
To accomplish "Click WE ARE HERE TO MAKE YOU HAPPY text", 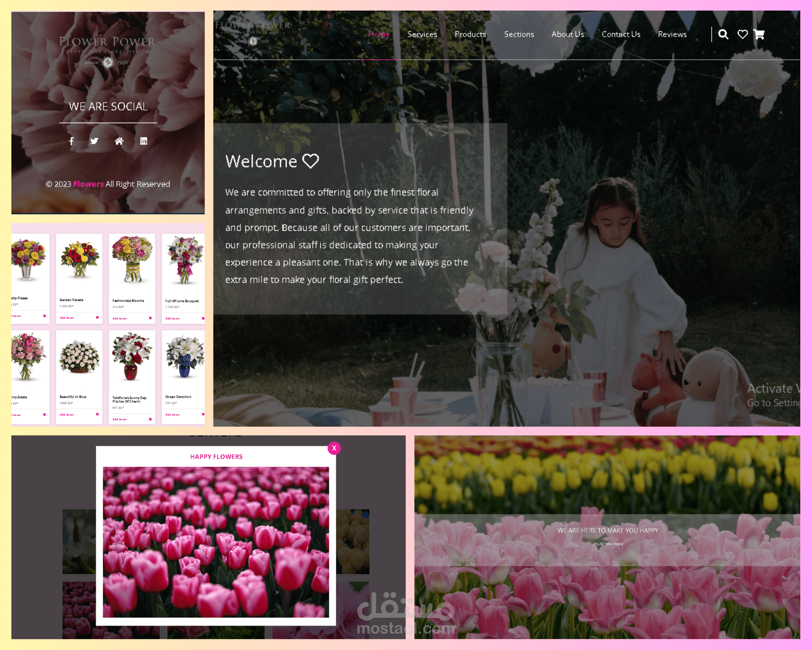I will [608, 531].
